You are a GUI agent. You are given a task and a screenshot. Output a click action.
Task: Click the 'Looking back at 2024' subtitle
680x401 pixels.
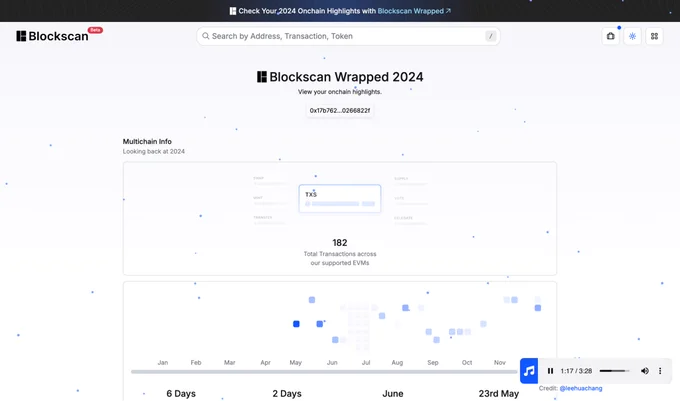[154, 151]
